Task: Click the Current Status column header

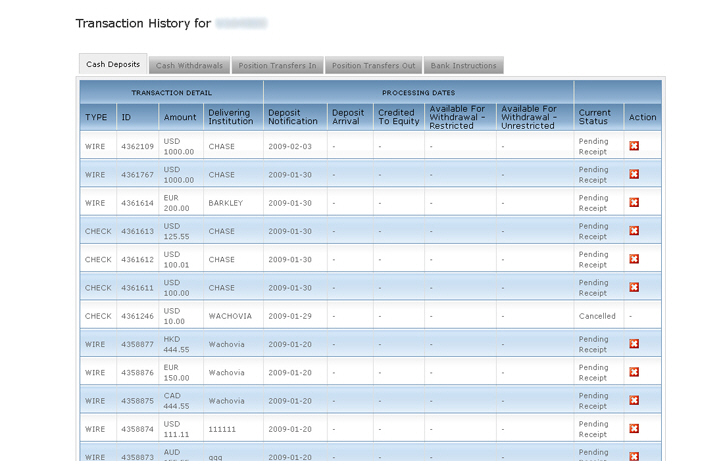Action: (x=597, y=117)
